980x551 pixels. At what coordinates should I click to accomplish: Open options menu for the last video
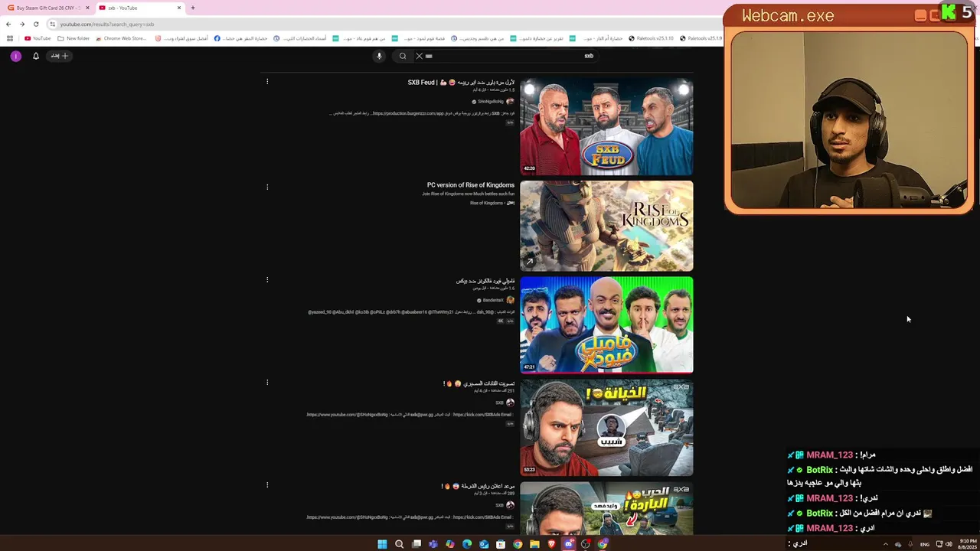[x=267, y=484]
